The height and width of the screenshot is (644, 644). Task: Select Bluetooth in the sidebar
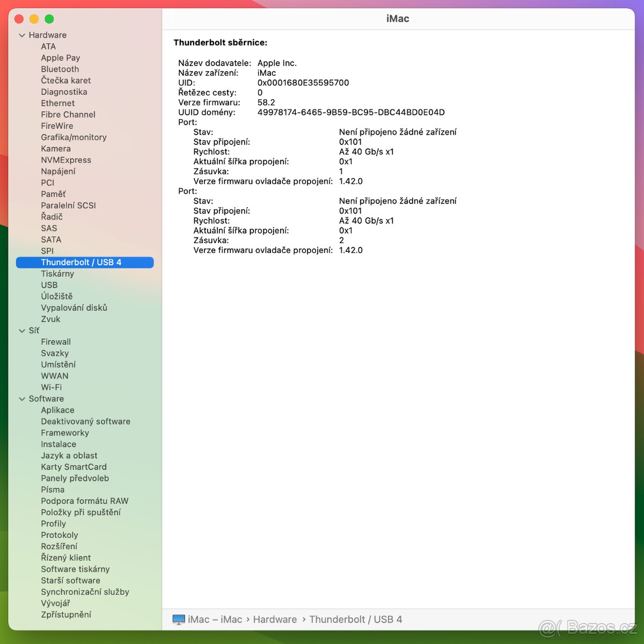[x=60, y=69]
